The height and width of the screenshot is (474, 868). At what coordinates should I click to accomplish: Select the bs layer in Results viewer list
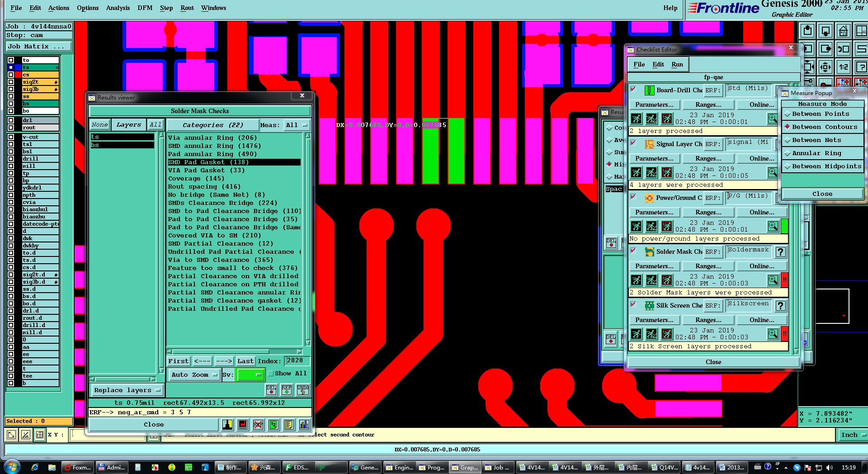pyautogui.click(x=122, y=145)
